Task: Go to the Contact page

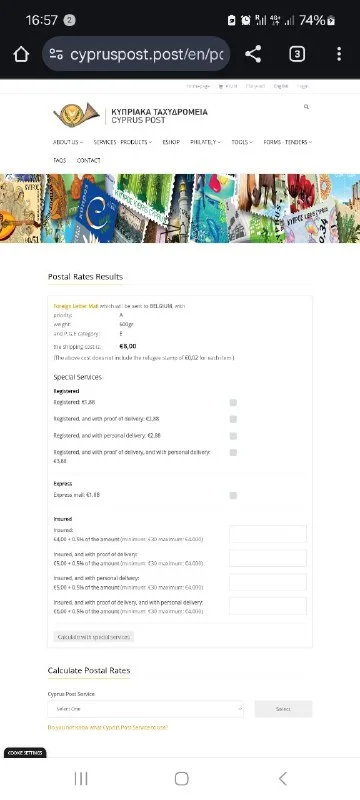Action: click(89, 160)
